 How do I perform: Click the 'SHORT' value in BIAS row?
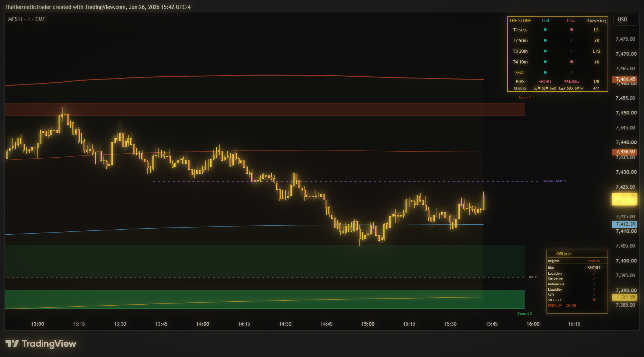[x=545, y=82]
